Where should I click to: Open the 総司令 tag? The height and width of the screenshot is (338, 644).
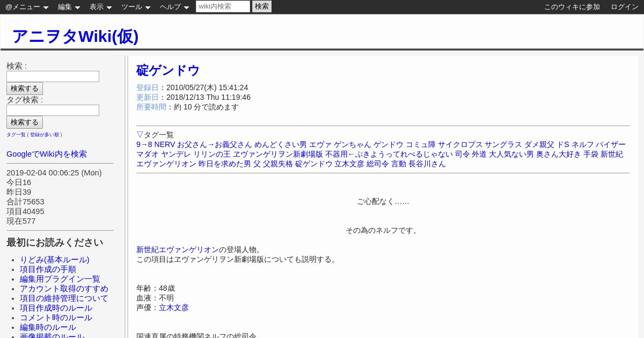click(x=378, y=164)
